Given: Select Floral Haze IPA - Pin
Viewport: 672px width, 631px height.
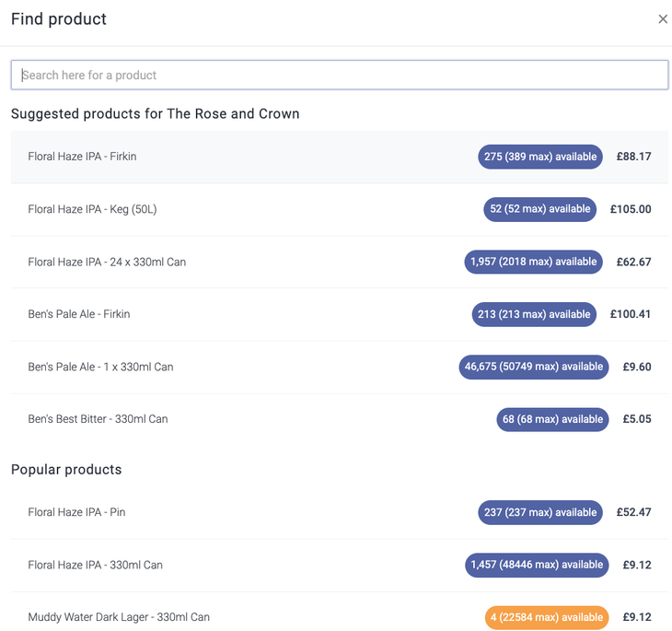Looking at the screenshot, I should [76, 512].
